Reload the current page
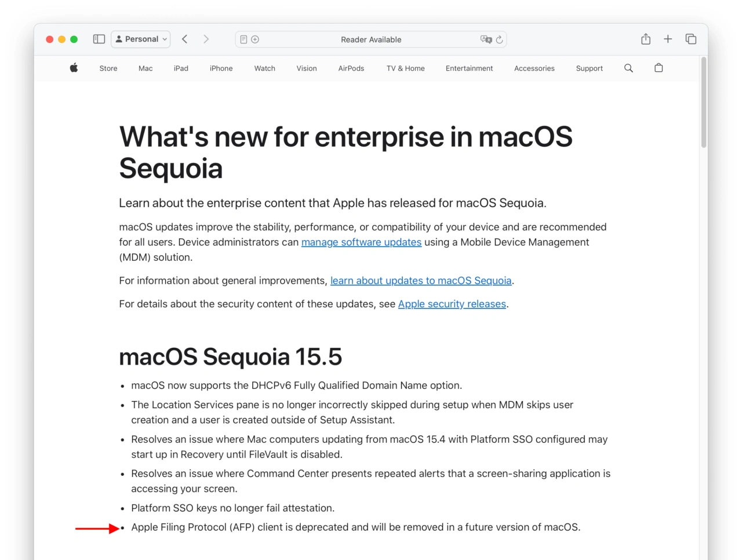 coord(499,39)
